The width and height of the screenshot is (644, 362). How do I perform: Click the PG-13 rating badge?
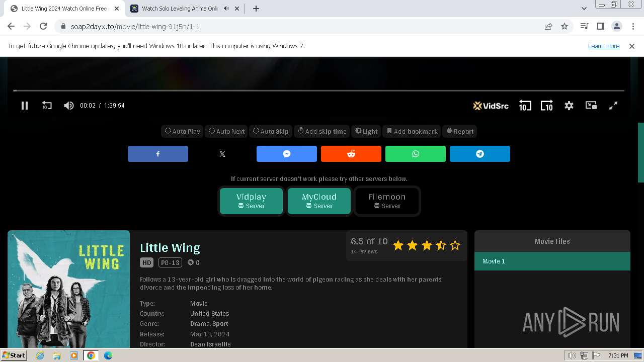click(x=170, y=262)
